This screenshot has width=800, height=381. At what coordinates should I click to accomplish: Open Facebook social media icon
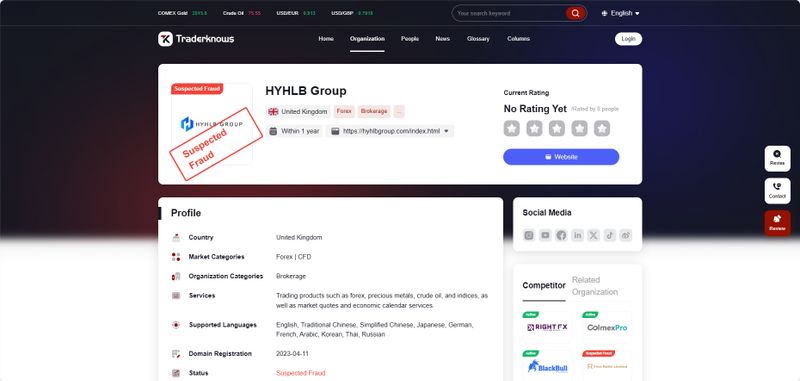561,235
